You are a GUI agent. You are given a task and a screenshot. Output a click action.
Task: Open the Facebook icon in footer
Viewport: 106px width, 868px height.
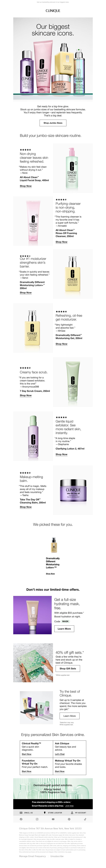[21, 819]
